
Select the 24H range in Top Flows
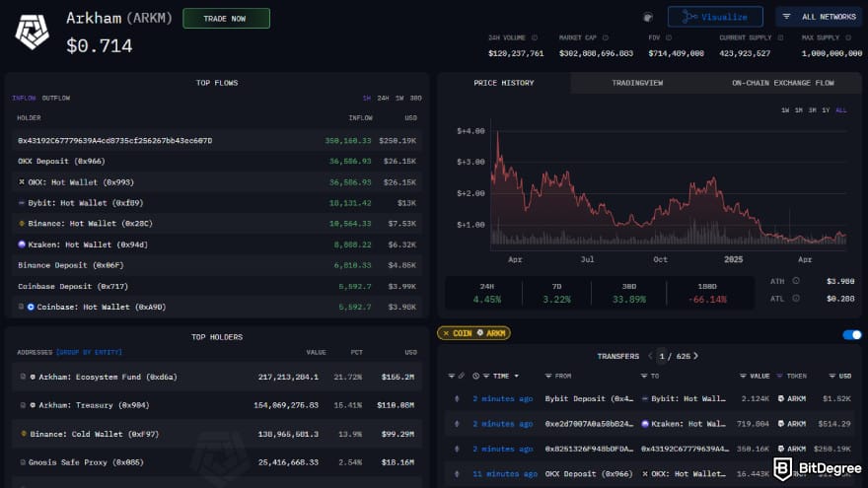(x=383, y=98)
